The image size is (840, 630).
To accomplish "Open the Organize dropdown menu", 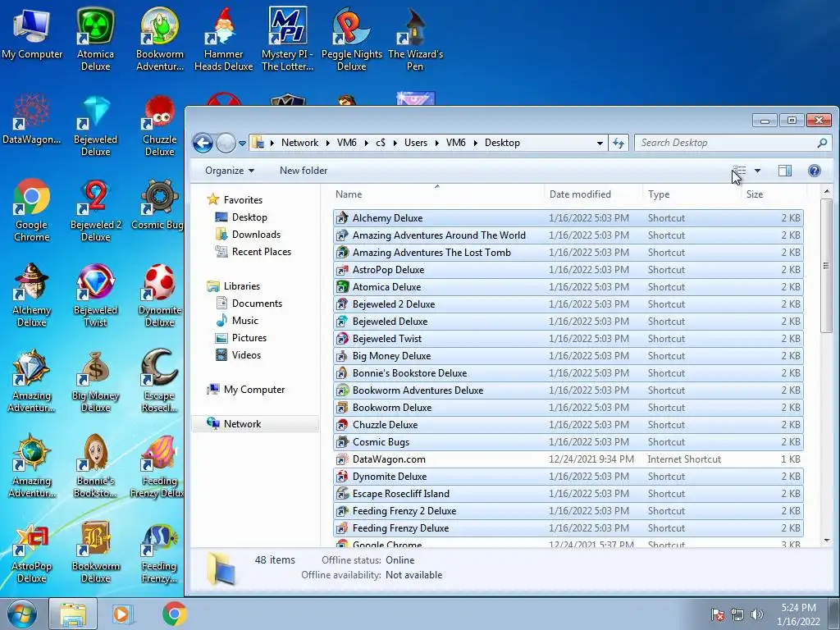I will (230, 171).
